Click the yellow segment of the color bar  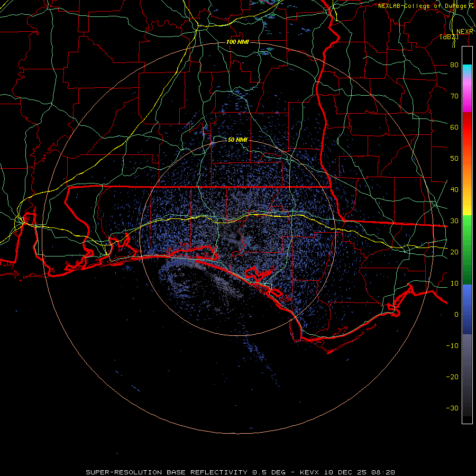click(x=467, y=206)
